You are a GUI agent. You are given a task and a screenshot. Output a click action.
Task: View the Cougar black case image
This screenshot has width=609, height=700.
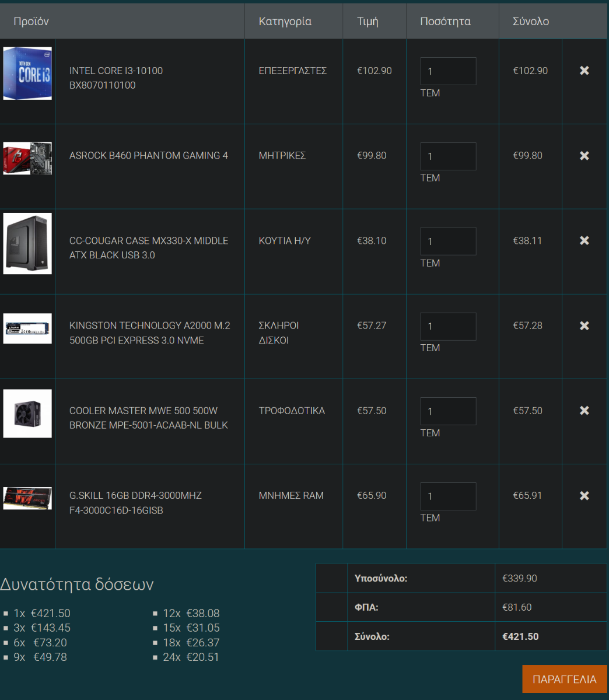(x=27, y=243)
